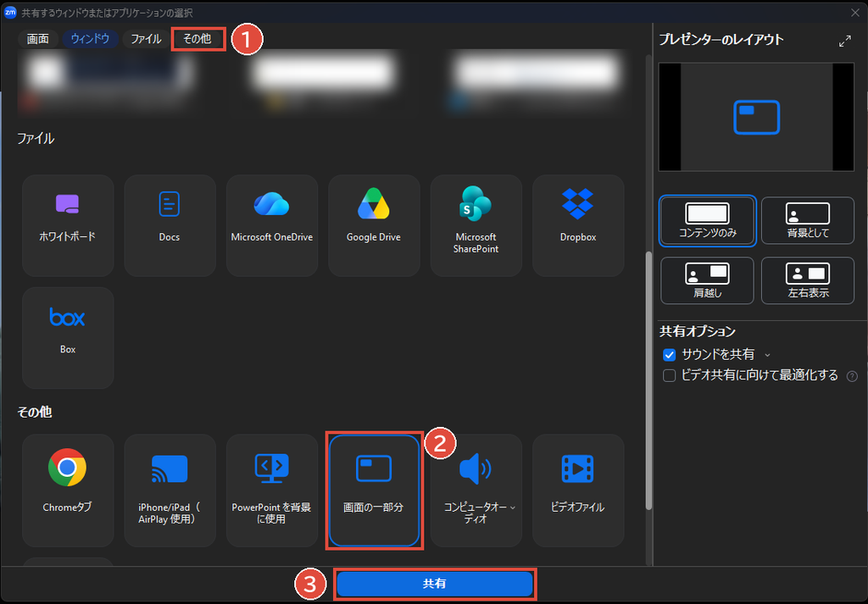868x604 pixels.
Task: Expand the presenter layout preview
Action: [845, 41]
